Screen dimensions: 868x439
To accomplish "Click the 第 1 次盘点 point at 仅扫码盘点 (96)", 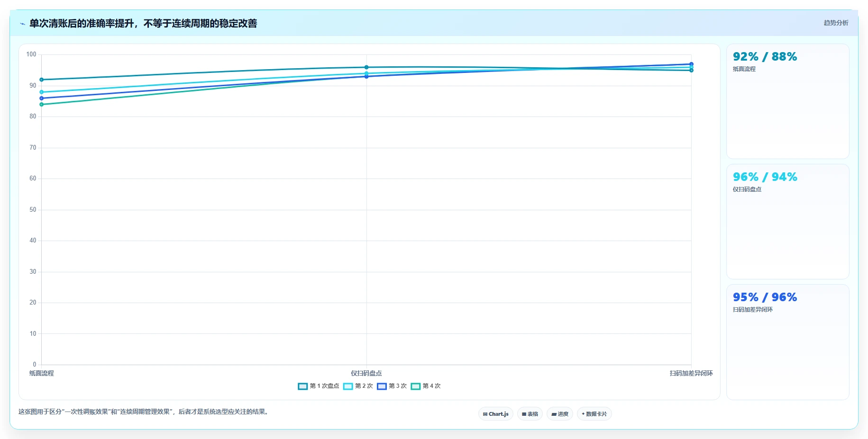I will coord(366,67).
